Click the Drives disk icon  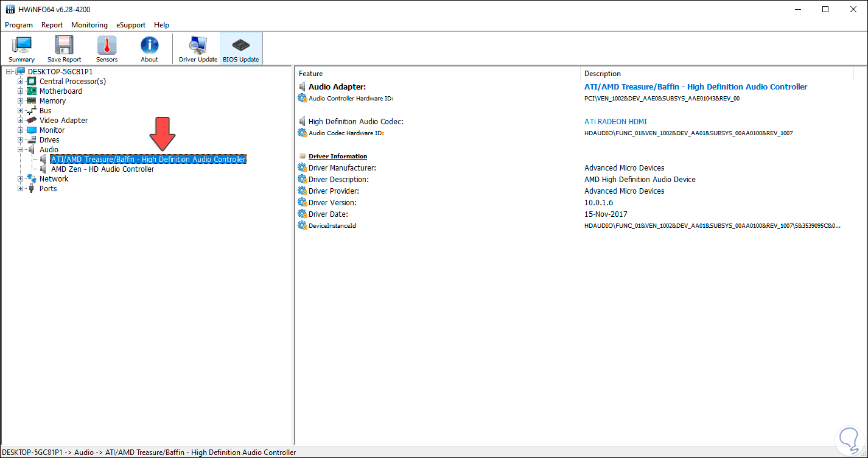(32, 140)
